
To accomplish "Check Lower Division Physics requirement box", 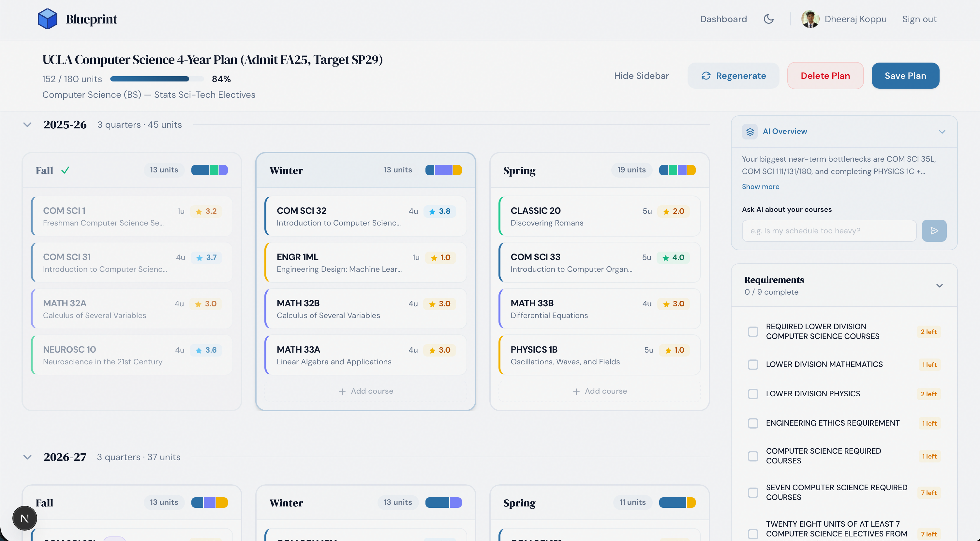I will tap(753, 394).
